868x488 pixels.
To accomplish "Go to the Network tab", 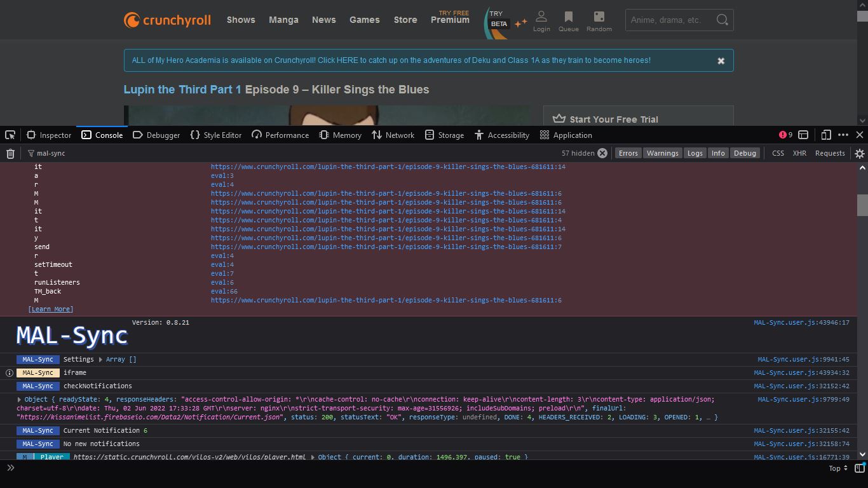I will coord(393,135).
